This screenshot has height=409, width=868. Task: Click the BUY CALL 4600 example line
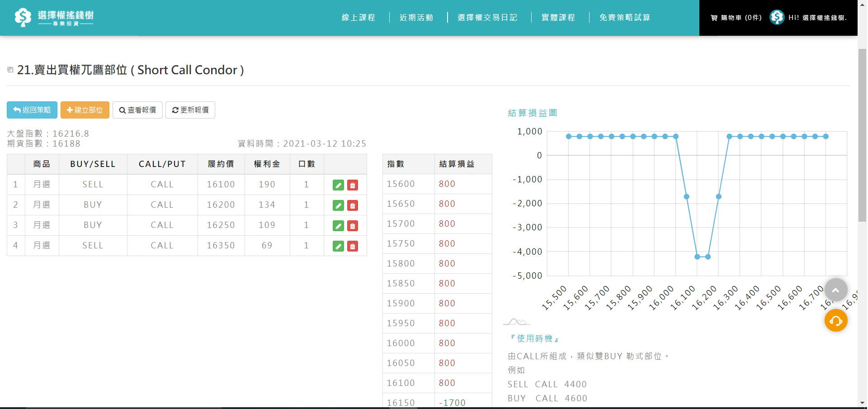click(x=547, y=398)
